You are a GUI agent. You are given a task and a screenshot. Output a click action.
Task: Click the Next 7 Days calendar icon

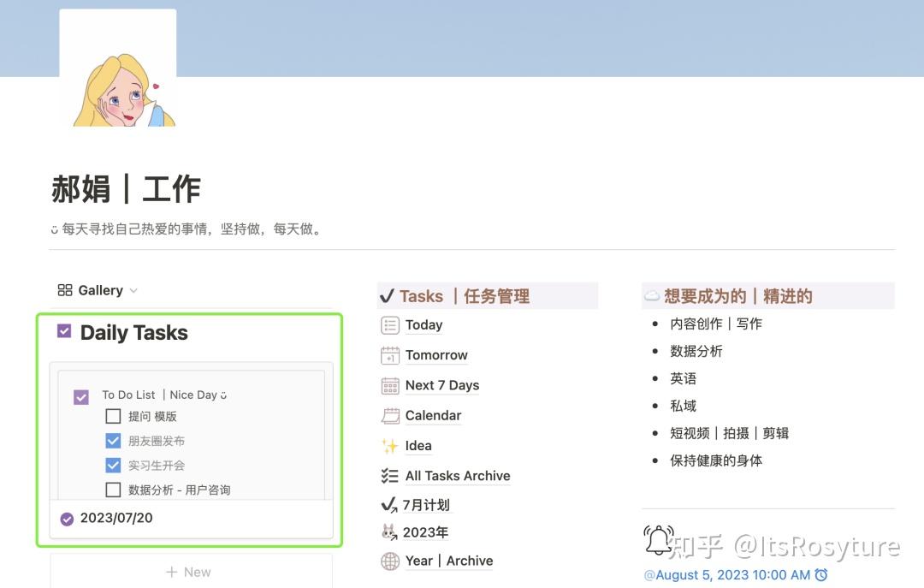click(x=389, y=385)
